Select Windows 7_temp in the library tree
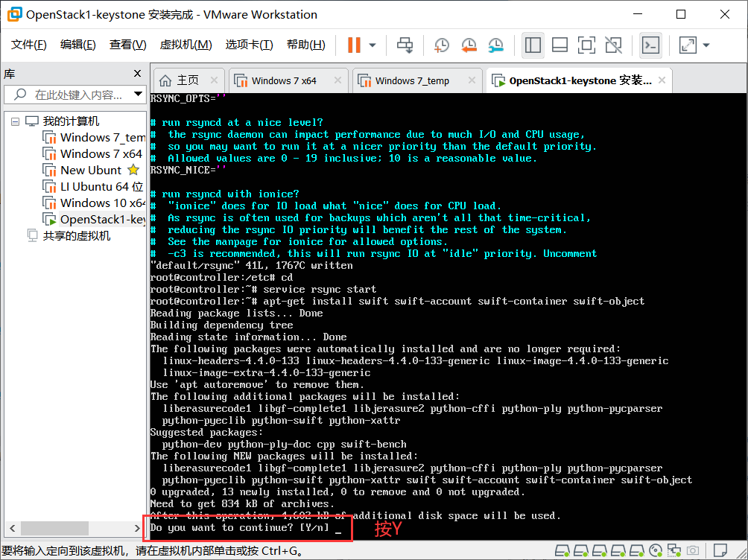748x560 pixels. 103,137
